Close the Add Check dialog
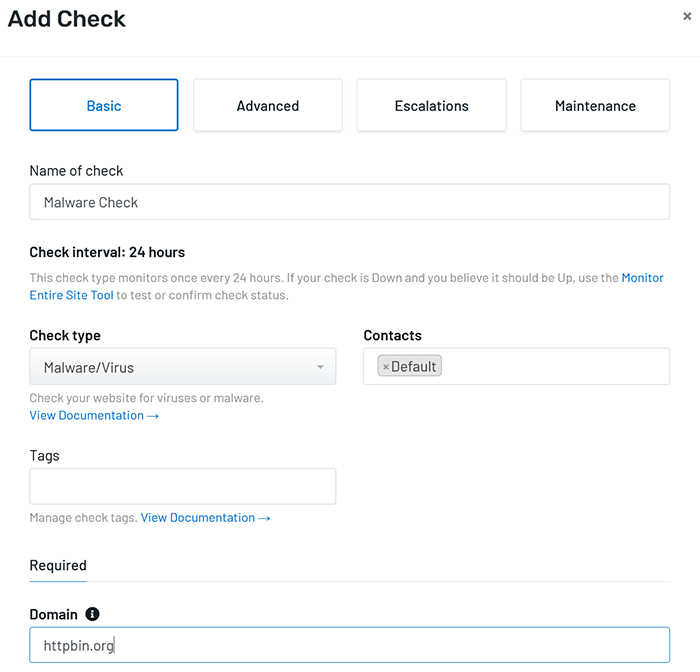This screenshot has width=700, height=672. [x=686, y=16]
